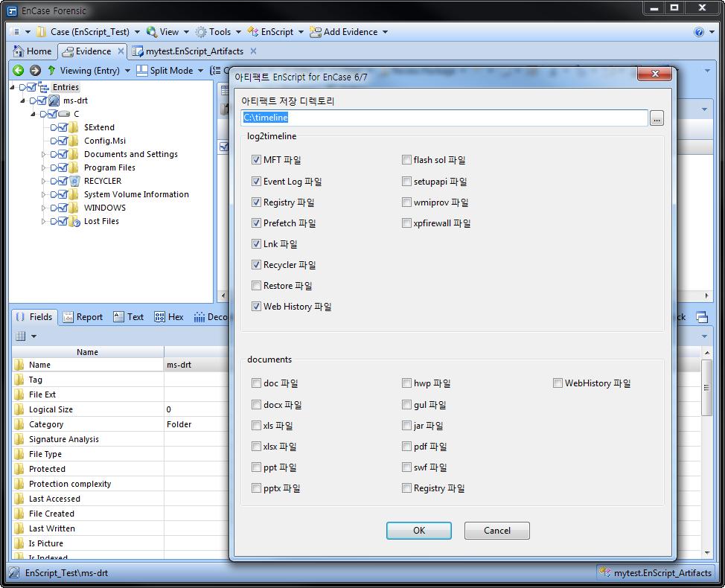Click the help question mark icon
Viewport: 725px width, 588px height.
698,32
